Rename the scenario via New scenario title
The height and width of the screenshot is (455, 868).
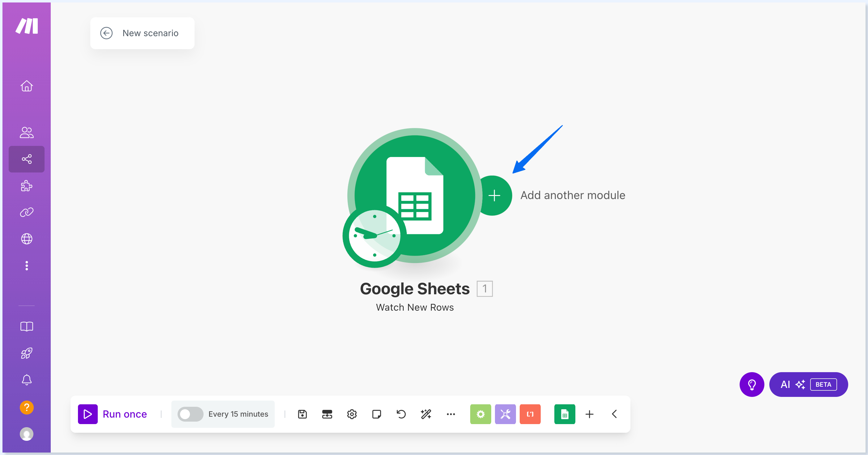tap(150, 33)
